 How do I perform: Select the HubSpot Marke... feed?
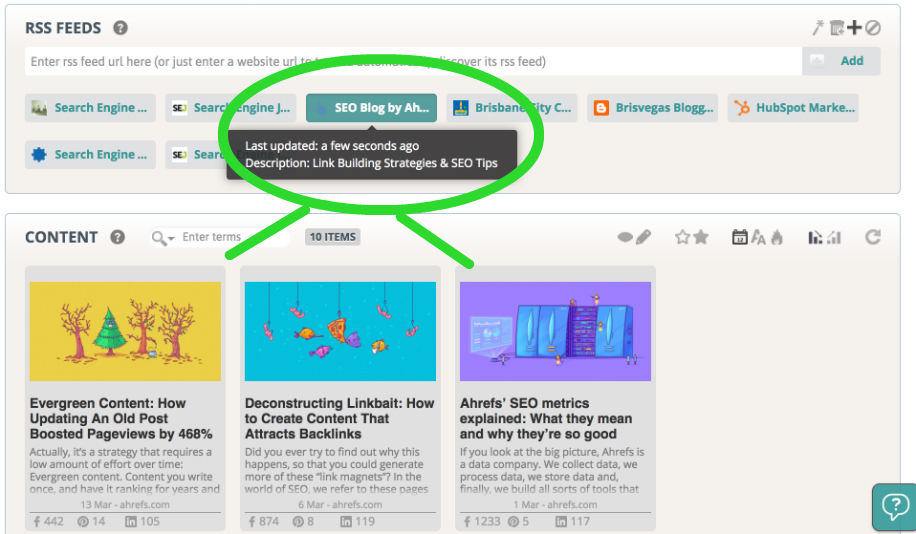coord(793,108)
